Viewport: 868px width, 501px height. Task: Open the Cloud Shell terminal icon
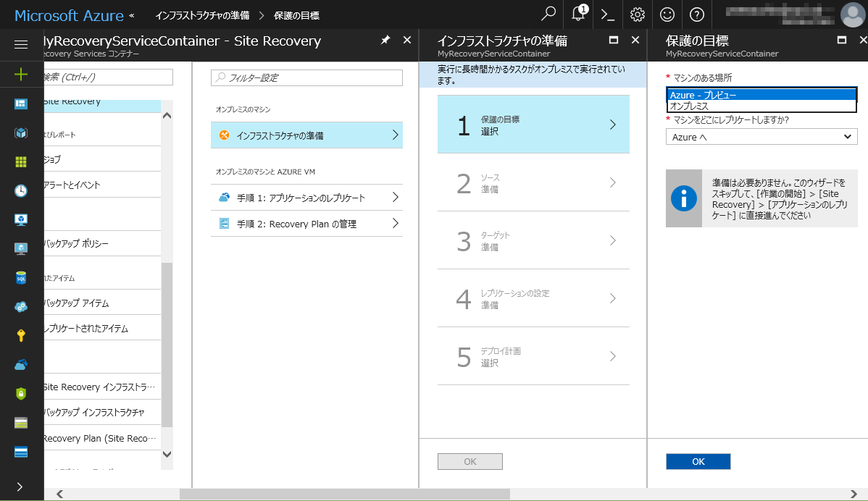tap(607, 14)
